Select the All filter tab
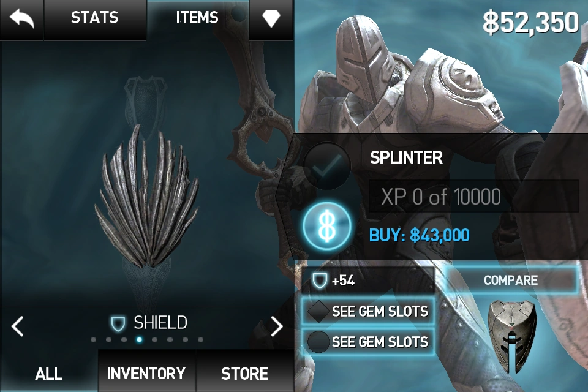 49,373
